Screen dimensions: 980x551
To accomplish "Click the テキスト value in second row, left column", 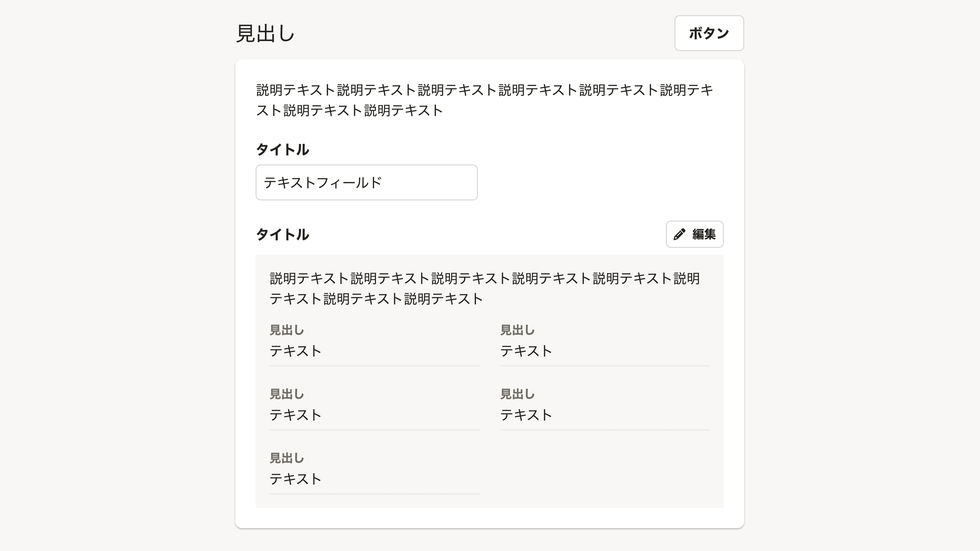I will (296, 415).
